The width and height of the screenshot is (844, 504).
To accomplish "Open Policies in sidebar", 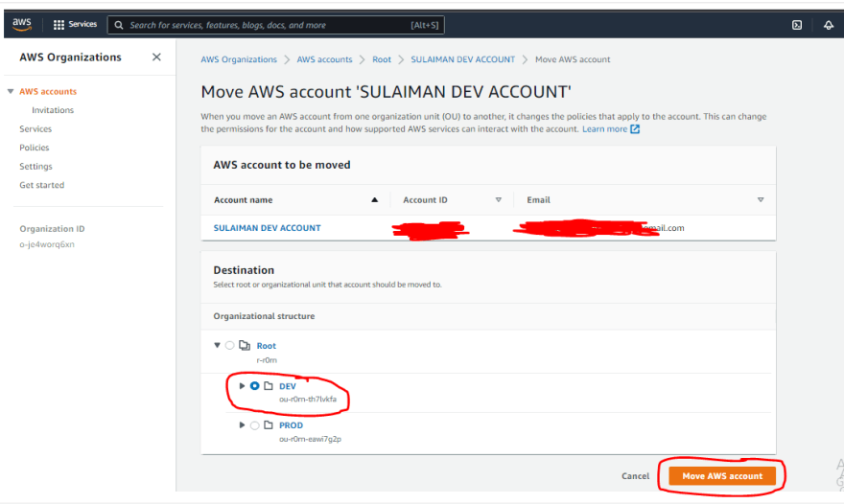I will point(34,148).
